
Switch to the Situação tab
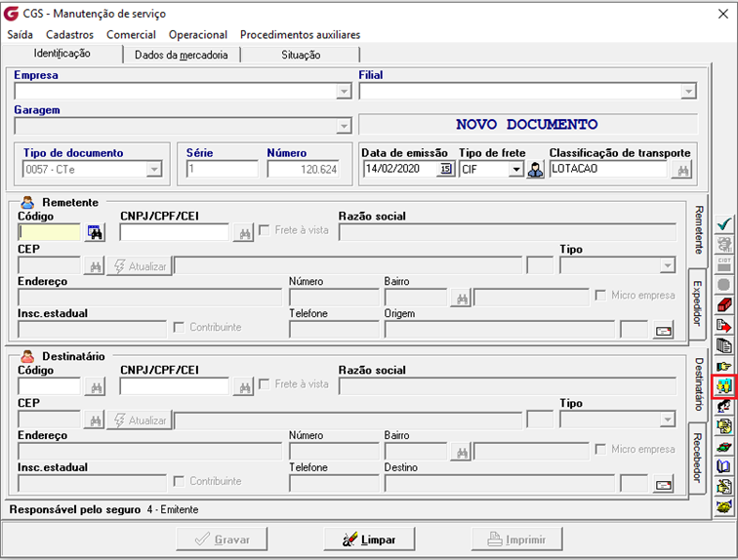tap(301, 55)
